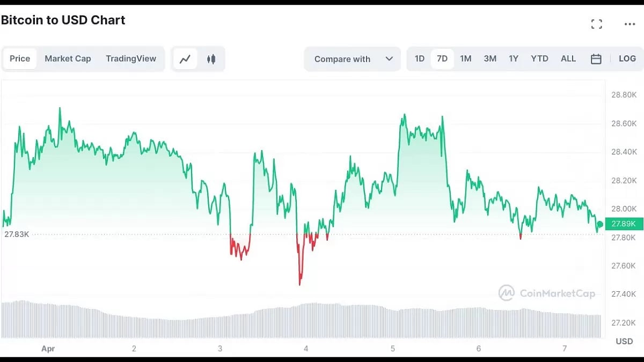644x362 pixels.
Task: Toggle the ALL time range
Action: pyautogui.click(x=568, y=59)
